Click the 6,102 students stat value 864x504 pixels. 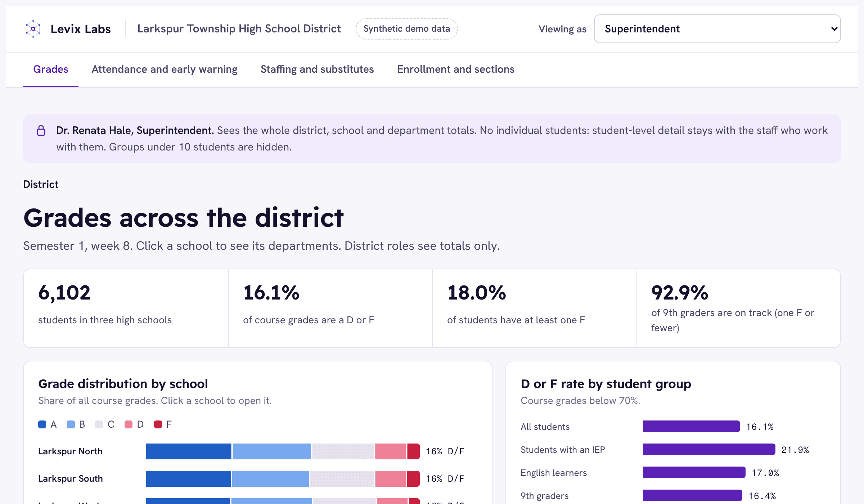[64, 292]
